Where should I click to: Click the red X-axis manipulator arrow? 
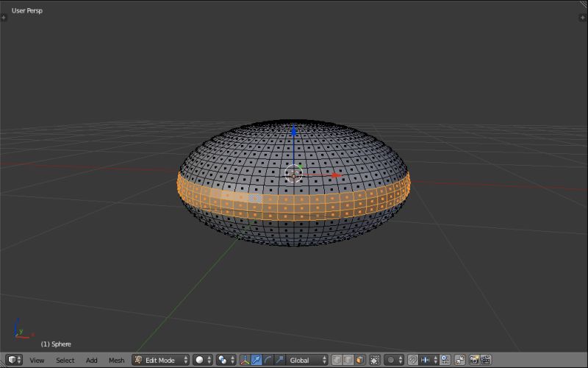[x=337, y=175]
